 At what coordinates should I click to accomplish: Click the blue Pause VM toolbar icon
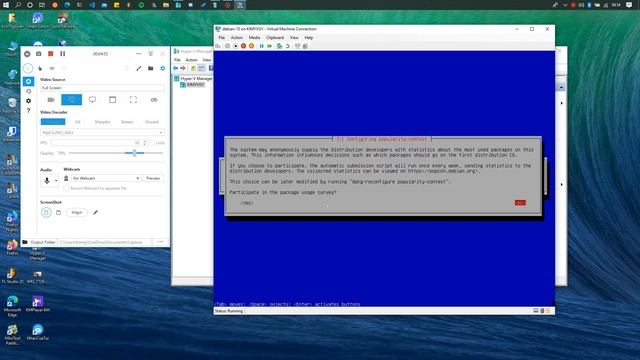tap(262, 46)
